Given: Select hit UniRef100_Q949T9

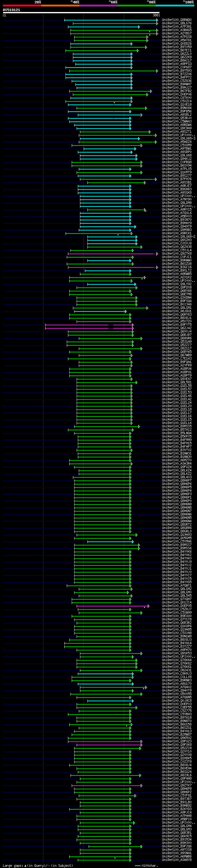Looking at the screenshot, I should 177,226.
